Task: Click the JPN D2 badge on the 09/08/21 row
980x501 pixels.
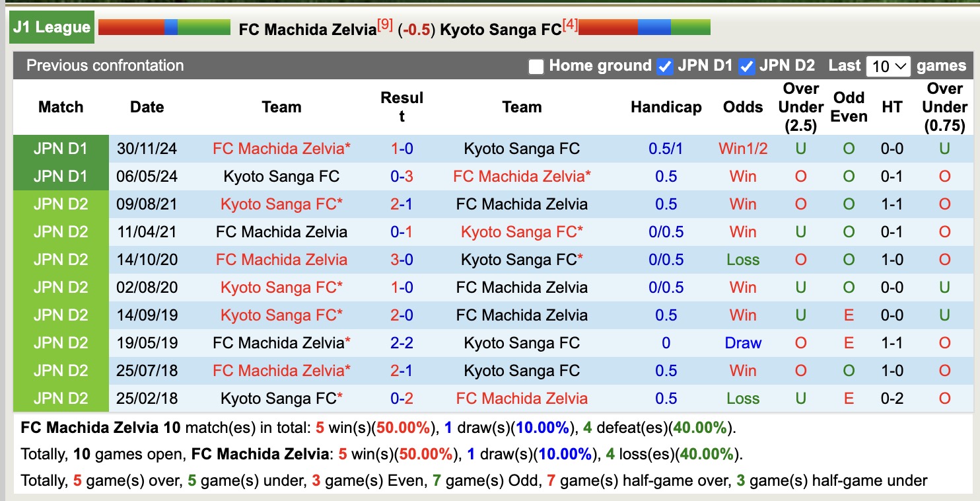Action: [60, 204]
